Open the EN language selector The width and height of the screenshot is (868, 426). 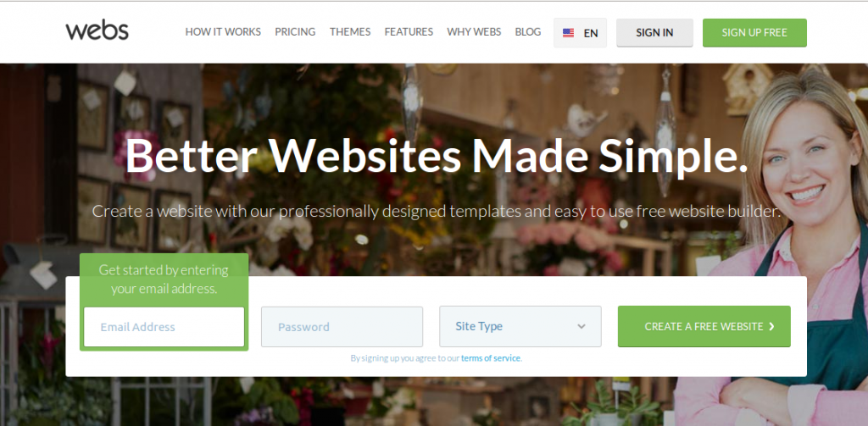pos(580,33)
